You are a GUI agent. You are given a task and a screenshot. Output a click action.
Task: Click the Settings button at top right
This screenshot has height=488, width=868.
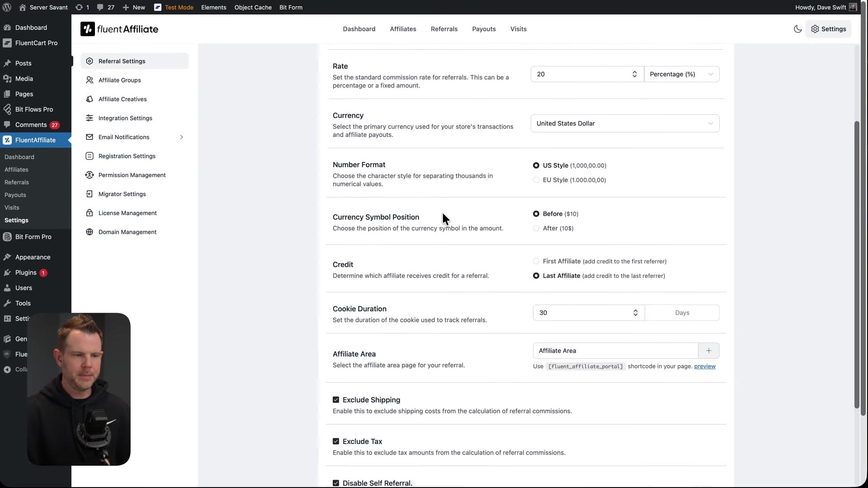click(x=828, y=29)
